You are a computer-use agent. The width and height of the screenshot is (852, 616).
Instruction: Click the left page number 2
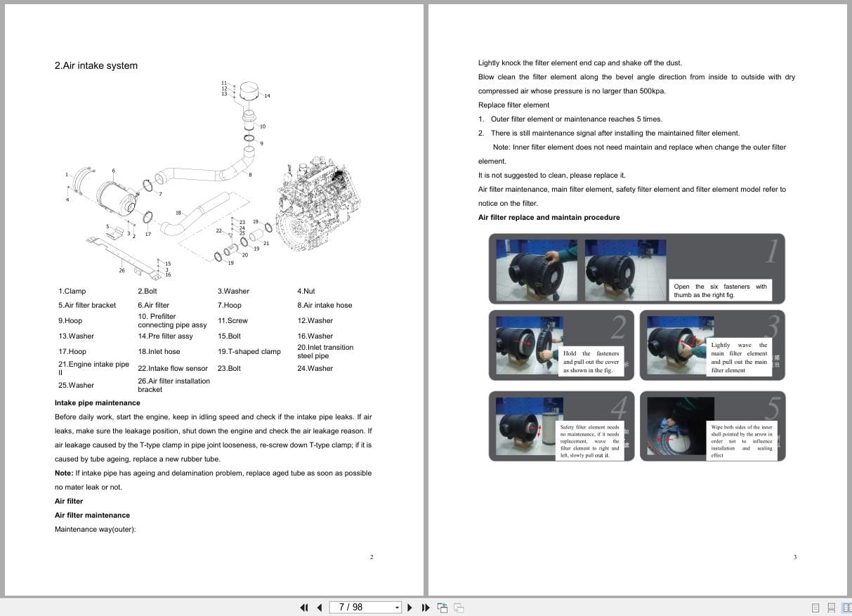[x=372, y=557]
